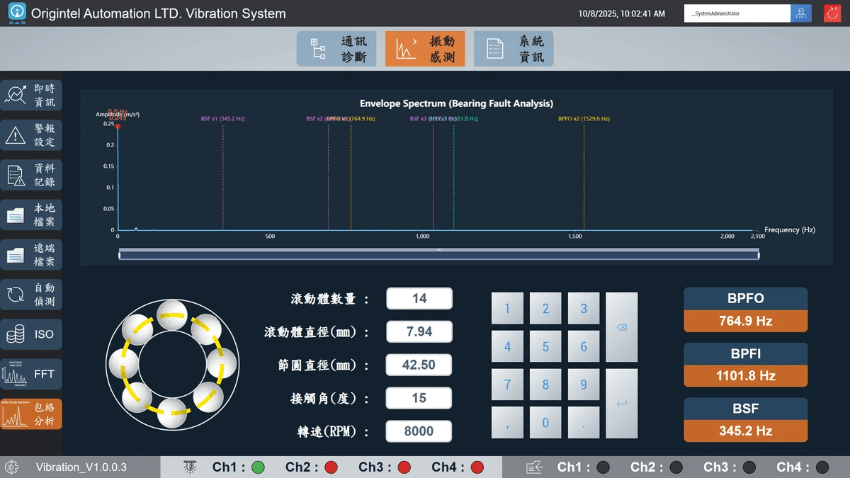
Task: Click the user login icon beside SystemAdministrator
Action: pyautogui.click(x=801, y=13)
